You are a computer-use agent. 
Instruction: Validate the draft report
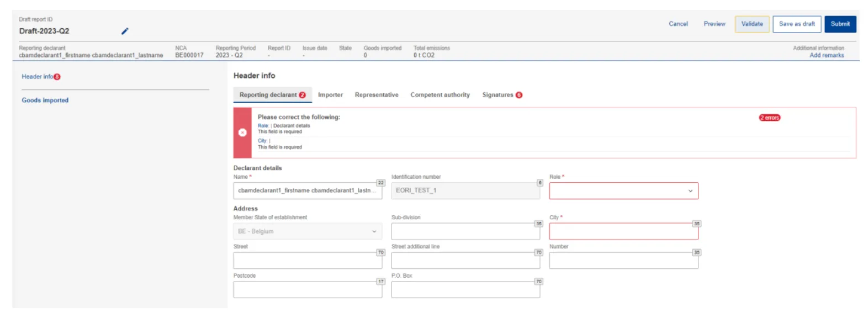[x=752, y=24]
